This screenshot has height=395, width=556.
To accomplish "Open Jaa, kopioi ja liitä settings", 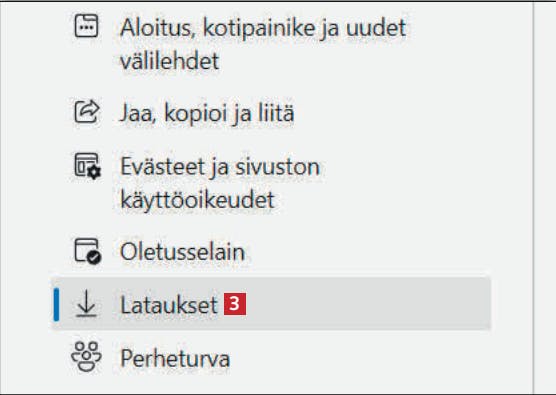I will coord(207,113).
